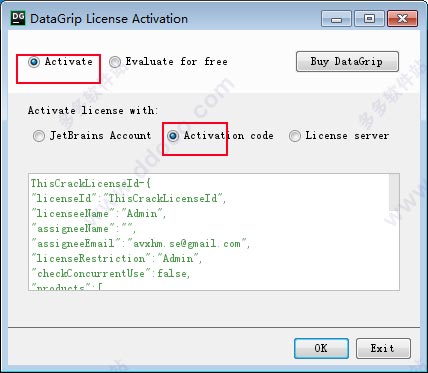Click the DataGrip License Activation title text
The height and width of the screenshot is (373, 428).
pos(109,19)
